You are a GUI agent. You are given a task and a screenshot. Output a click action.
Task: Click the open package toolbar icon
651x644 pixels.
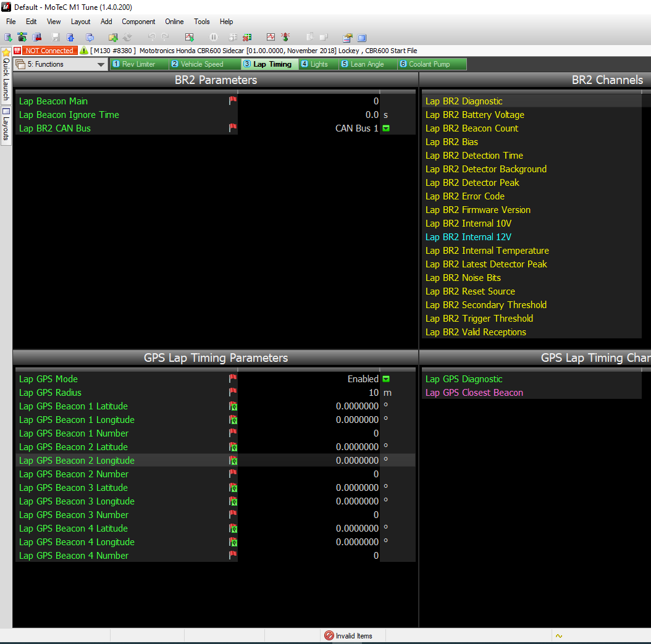[x=8, y=37]
